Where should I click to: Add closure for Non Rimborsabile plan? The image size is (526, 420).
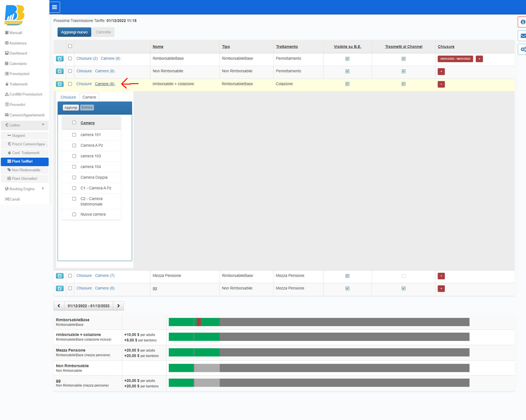click(441, 71)
